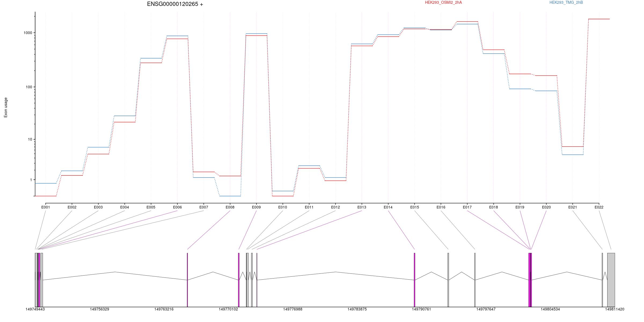Click the 1 y-axis tick label
644x322 pixels.
point(31,180)
